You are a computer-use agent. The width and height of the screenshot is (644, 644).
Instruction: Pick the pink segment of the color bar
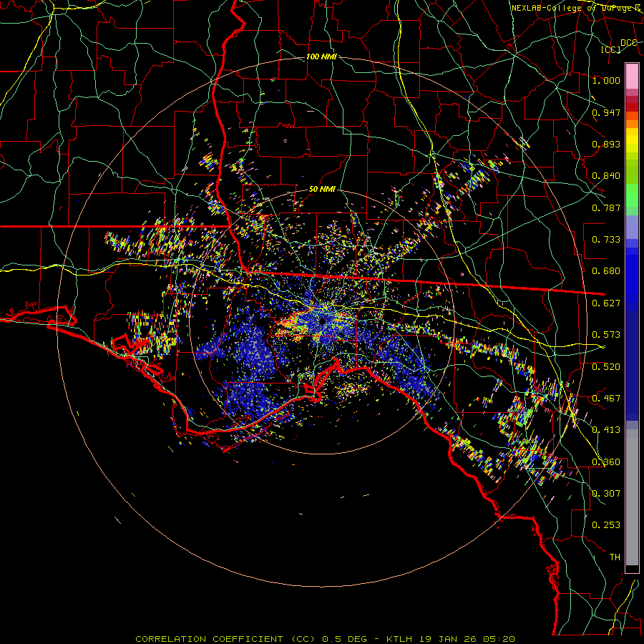[632, 76]
